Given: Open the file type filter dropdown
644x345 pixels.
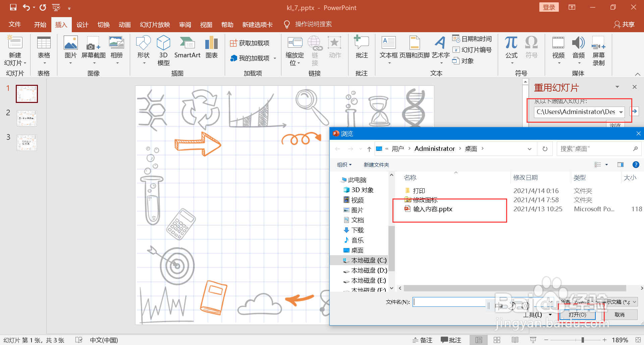Looking at the screenshot, I should click(635, 302).
